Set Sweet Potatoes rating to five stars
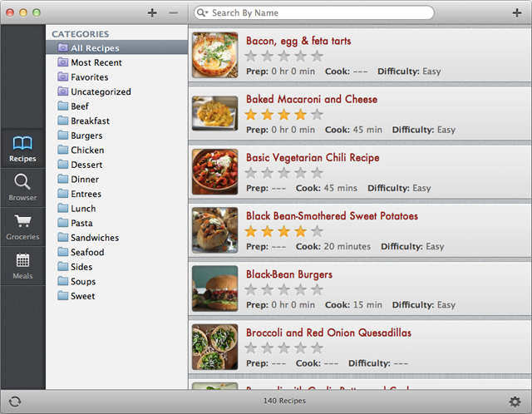This screenshot has height=414, width=532. [317, 231]
